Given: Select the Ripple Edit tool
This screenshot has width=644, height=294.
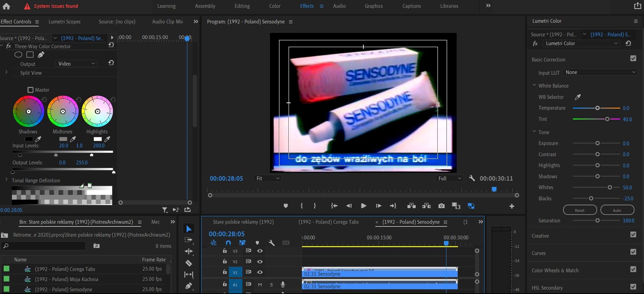Looking at the screenshot, I should pyautogui.click(x=189, y=251).
